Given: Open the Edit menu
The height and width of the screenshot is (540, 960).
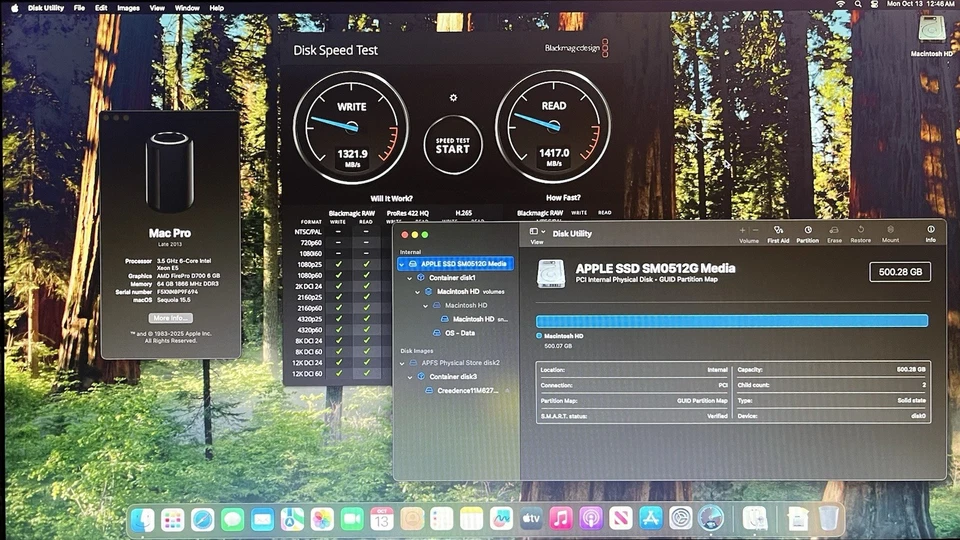Looking at the screenshot, I should 101,8.
